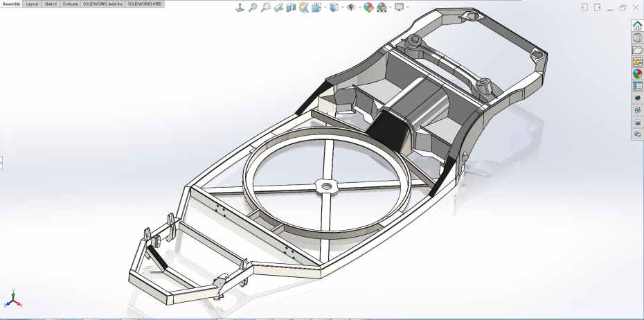Image resolution: width=644 pixels, height=320 pixels.
Task: Switch to the Sketch tab
Action: 51,3
